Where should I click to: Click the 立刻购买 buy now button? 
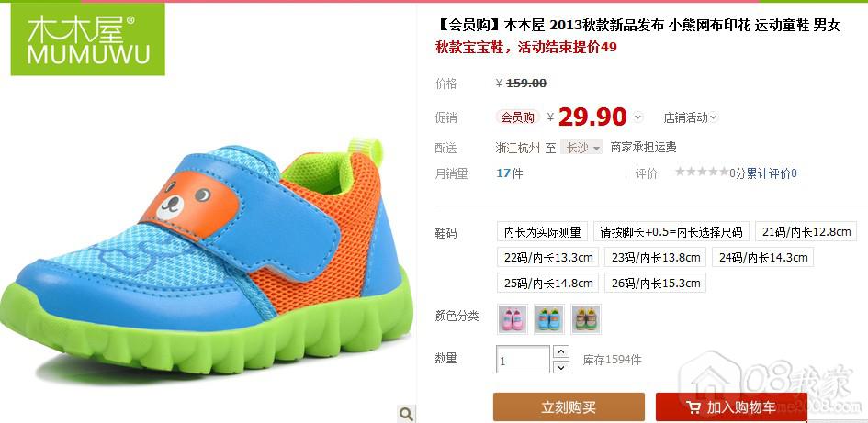[x=569, y=407]
